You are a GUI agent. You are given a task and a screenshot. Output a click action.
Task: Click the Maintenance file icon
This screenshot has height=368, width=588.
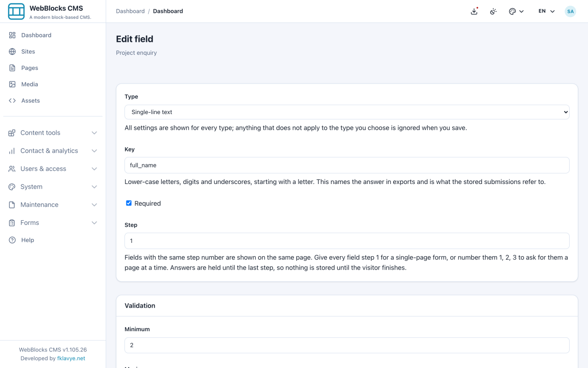coord(12,205)
